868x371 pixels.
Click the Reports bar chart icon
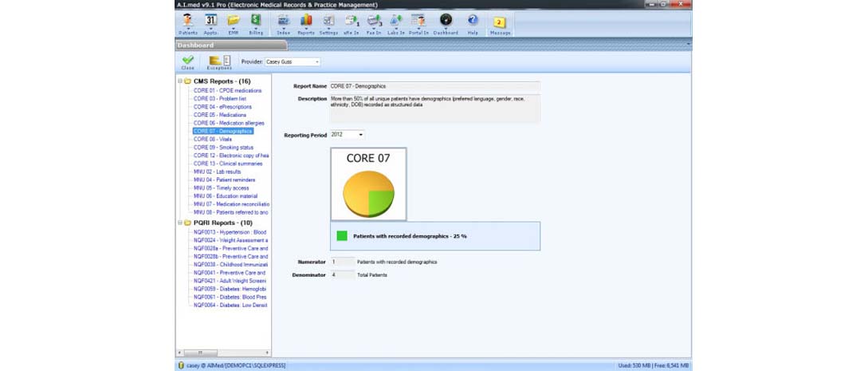click(306, 22)
